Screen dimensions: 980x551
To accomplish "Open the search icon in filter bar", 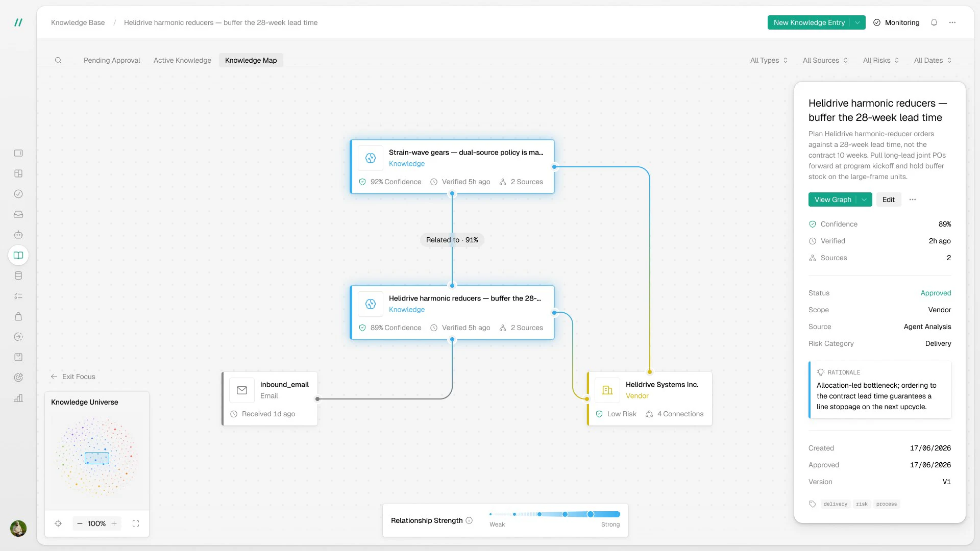I will pos(58,60).
